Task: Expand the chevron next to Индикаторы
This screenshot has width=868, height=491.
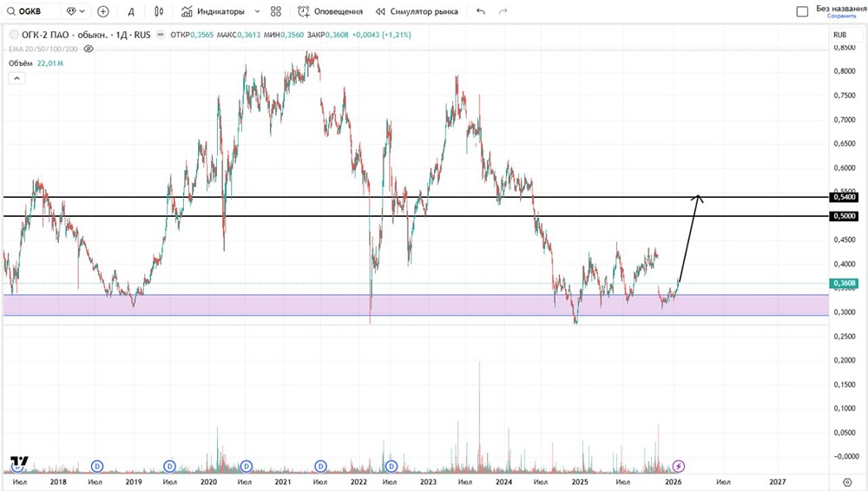Action: click(257, 11)
